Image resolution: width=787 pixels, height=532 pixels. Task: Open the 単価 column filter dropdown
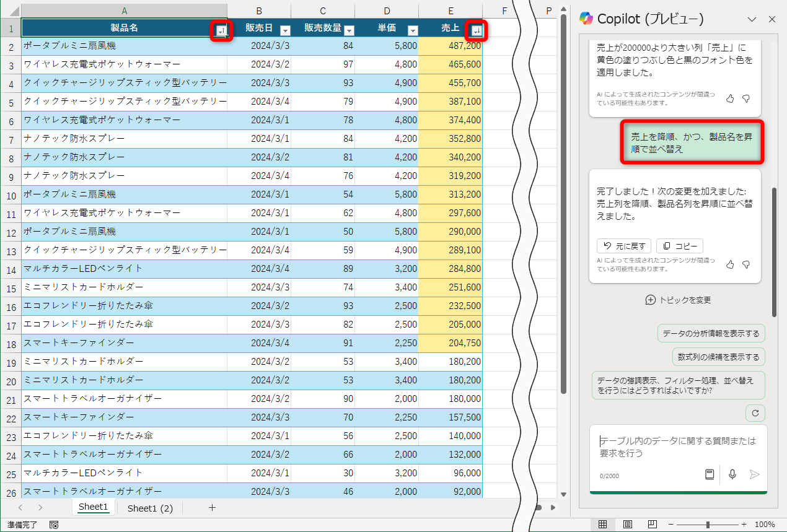413,28
